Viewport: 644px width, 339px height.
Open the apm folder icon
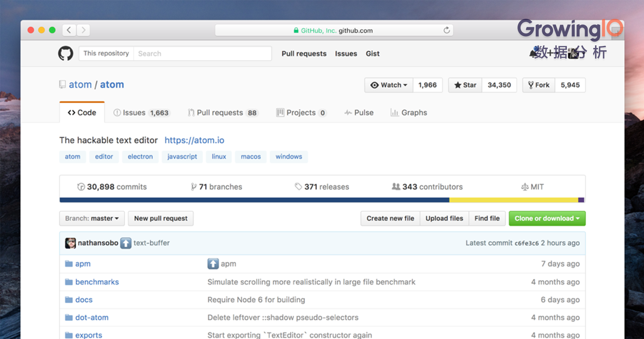pos(69,263)
